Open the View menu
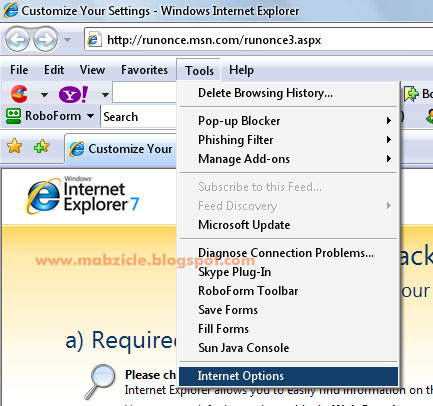Image resolution: width=433 pixels, height=406 pixels. point(92,70)
